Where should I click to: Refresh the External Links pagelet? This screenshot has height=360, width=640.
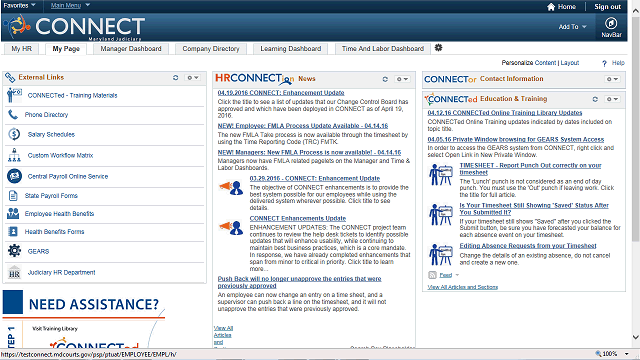(176, 78)
